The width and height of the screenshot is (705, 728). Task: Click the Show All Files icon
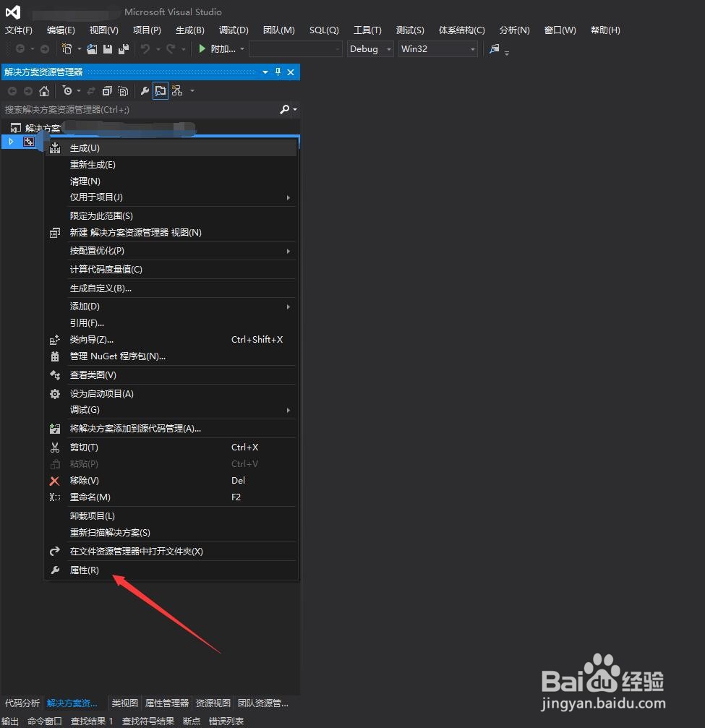coord(123,90)
